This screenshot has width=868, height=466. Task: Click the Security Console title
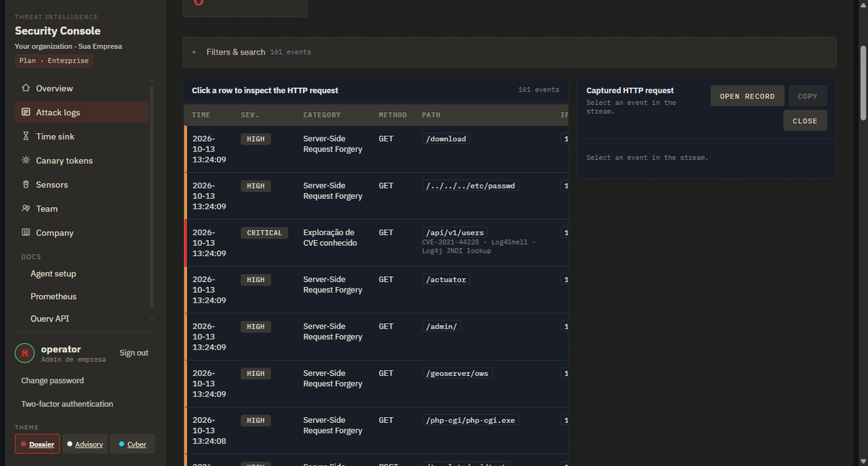click(x=58, y=31)
